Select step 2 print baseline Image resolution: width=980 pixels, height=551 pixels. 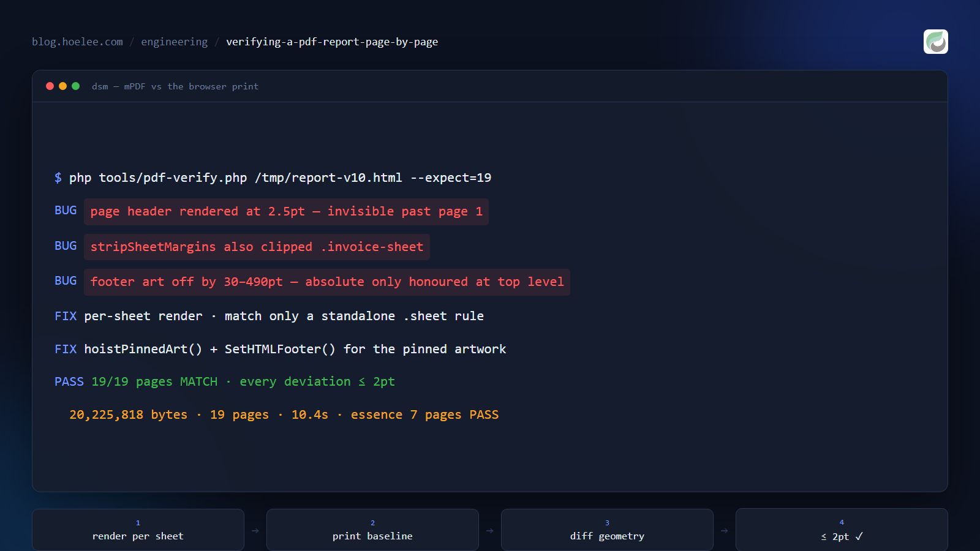372,530
